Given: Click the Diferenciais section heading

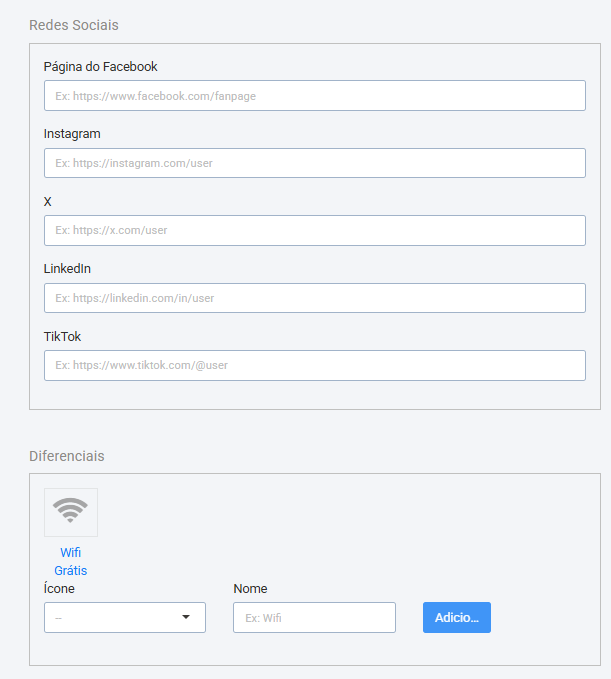Looking at the screenshot, I should coord(67,456).
